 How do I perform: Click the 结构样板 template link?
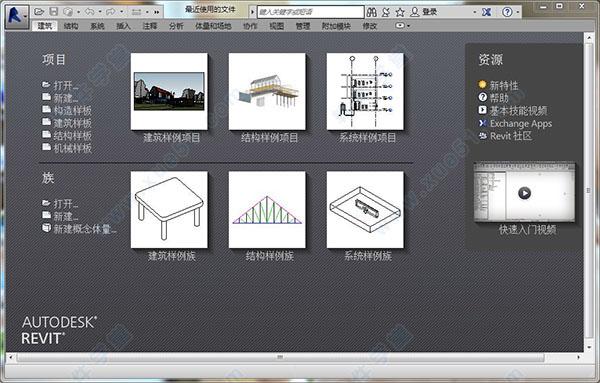pyautogui.click(x=72, y=135)
